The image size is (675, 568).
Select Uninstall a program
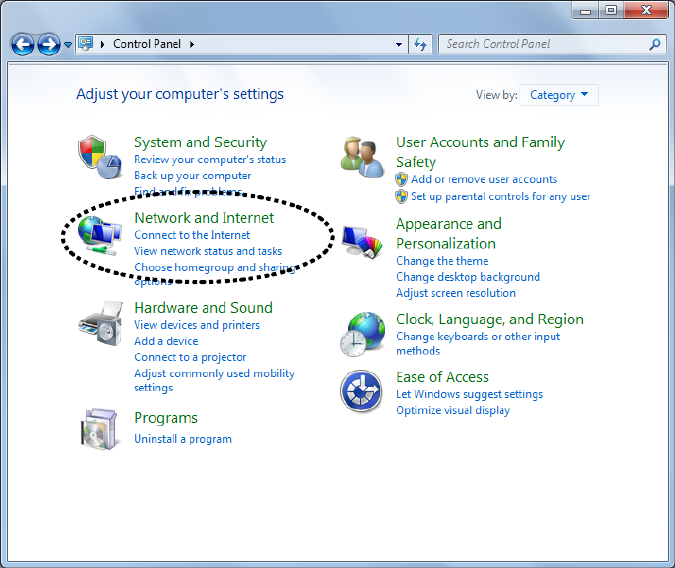183,439
